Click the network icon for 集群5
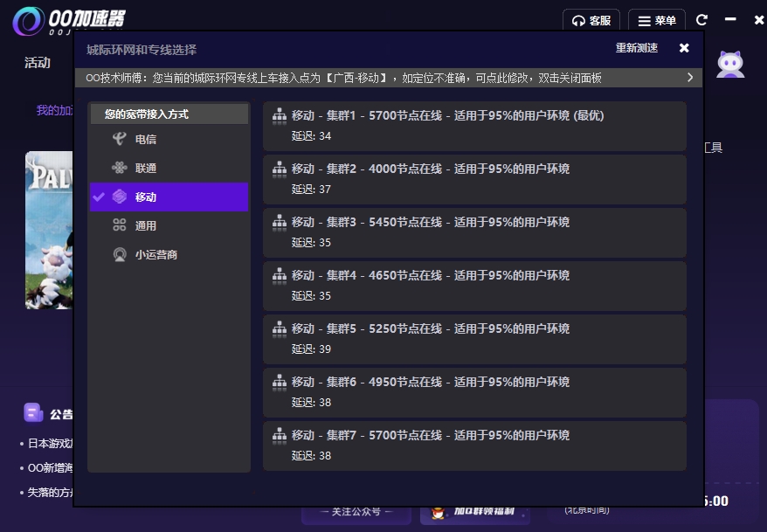Screen dimensions: 767x532 click(280, 328)
